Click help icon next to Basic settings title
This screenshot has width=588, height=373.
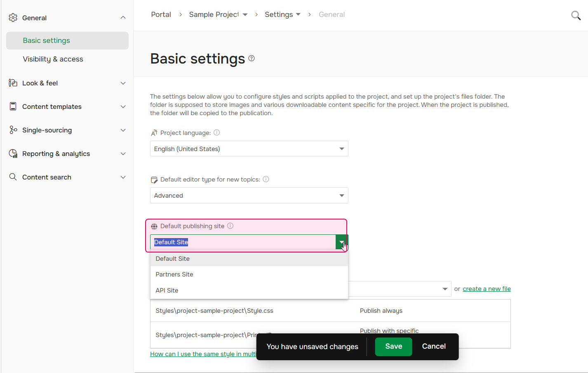(x=252, y=58)
